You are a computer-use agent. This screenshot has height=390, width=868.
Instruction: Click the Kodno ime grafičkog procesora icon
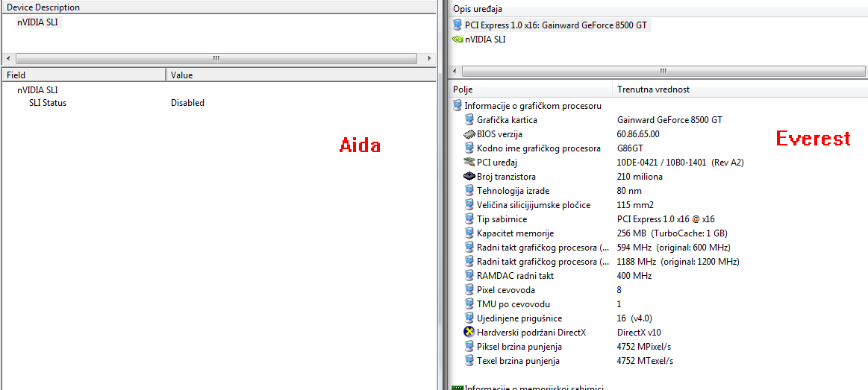click(469, 148)
